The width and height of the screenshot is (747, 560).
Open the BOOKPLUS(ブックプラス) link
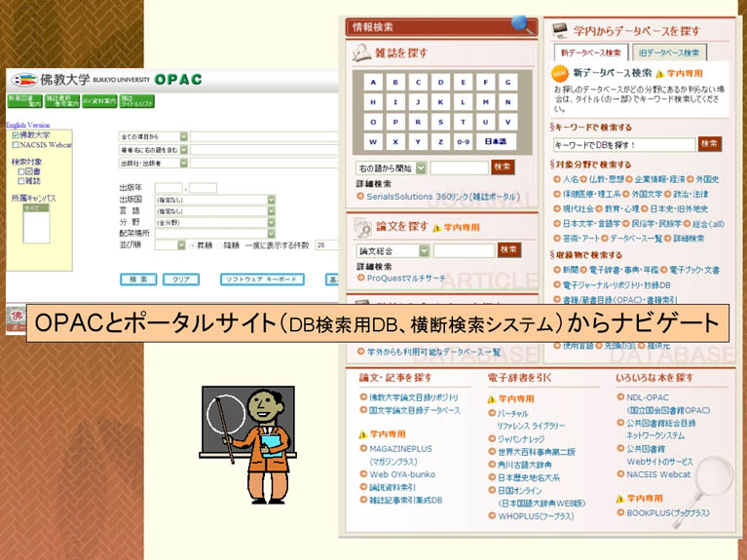668,513
